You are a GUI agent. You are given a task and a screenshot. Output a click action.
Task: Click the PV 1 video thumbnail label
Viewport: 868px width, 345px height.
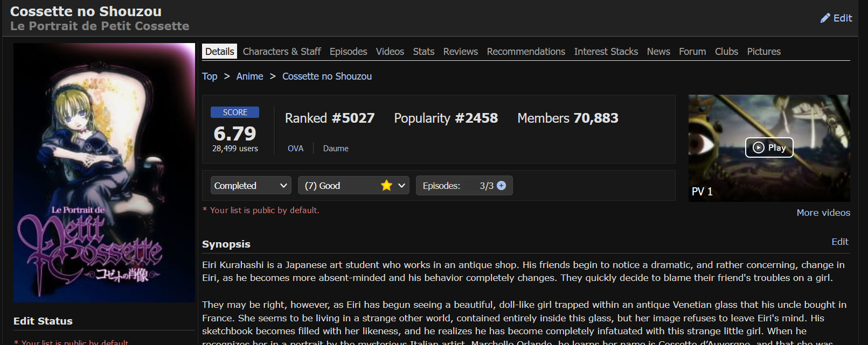coord(702,192)
